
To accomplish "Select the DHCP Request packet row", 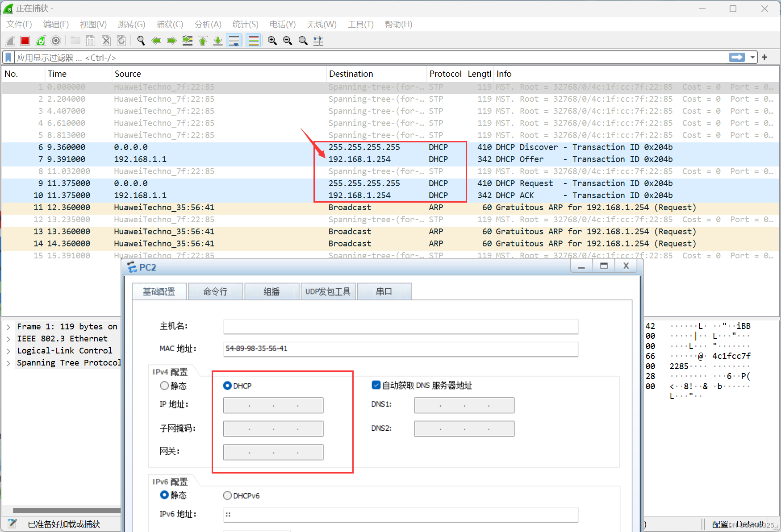I will [390, 183].
